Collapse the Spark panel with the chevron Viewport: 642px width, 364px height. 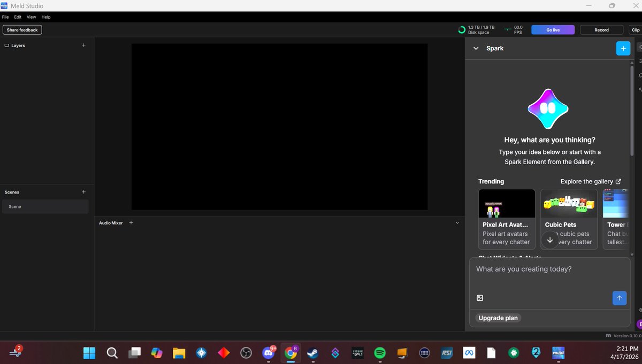pos(476,48)
